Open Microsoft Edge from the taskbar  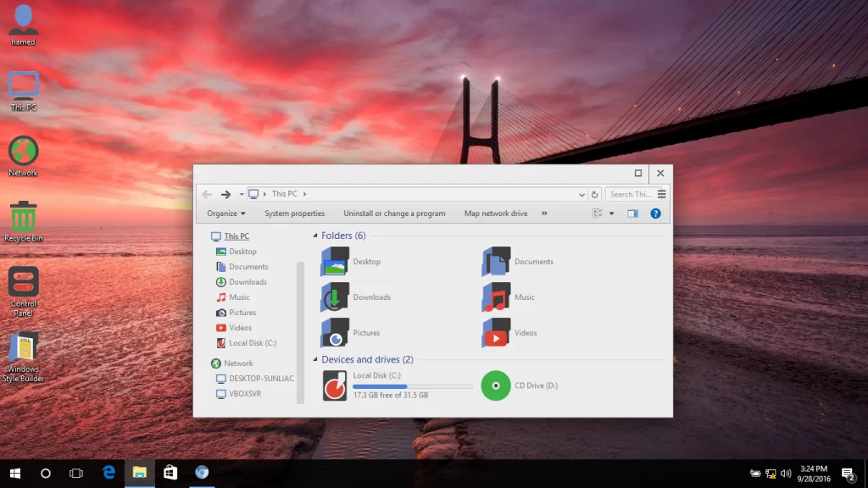(108, 473)
